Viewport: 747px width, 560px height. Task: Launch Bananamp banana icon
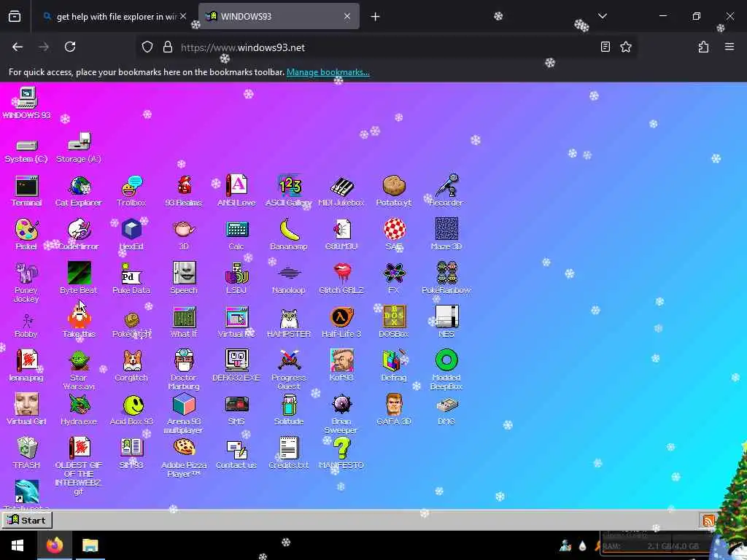coord(289,235)
